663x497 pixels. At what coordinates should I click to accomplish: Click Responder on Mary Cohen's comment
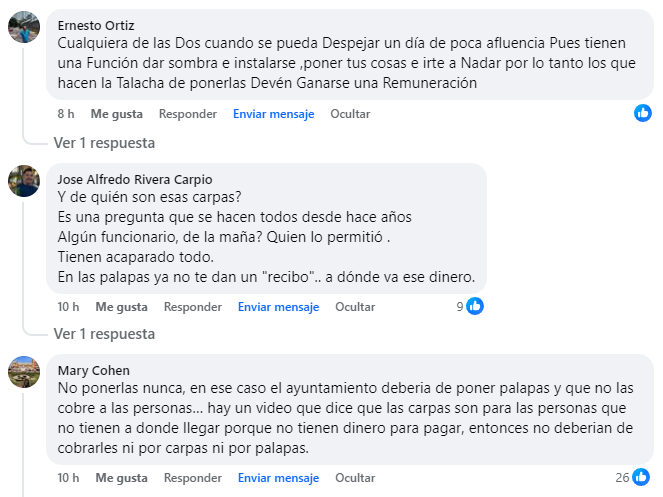193,478
